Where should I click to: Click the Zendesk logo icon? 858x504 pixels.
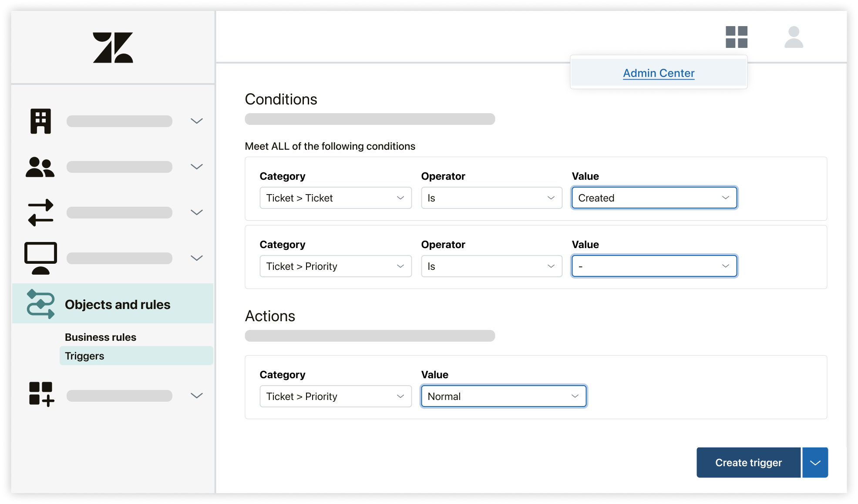(x=114, y=47)
